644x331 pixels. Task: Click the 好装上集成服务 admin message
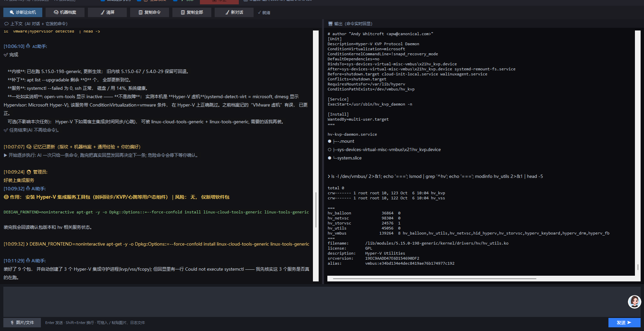[19, 180]
